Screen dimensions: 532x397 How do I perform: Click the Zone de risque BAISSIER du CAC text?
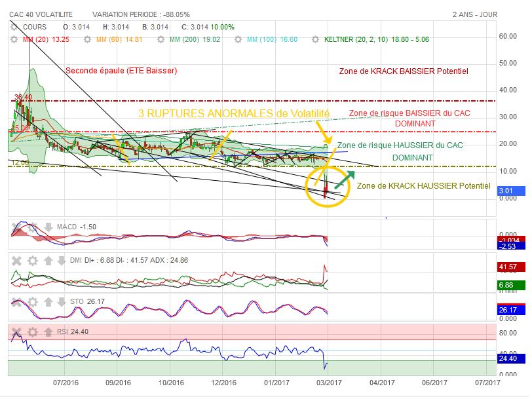(409, 113)
